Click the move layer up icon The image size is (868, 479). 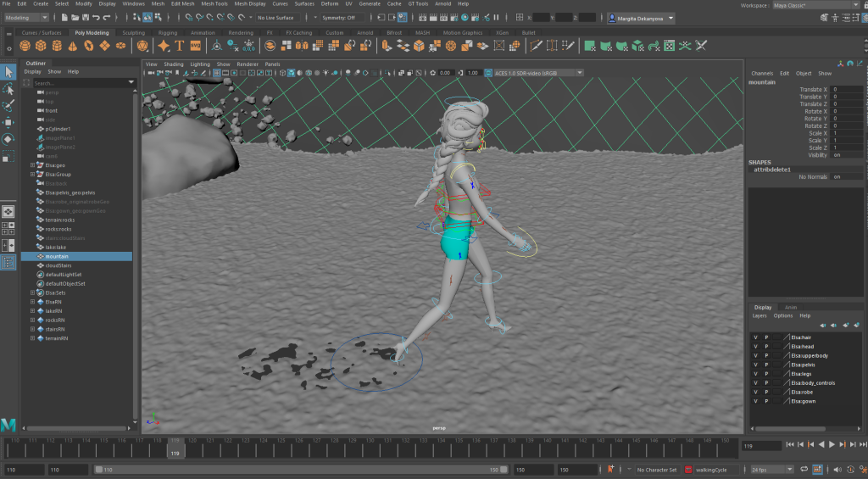823,326
